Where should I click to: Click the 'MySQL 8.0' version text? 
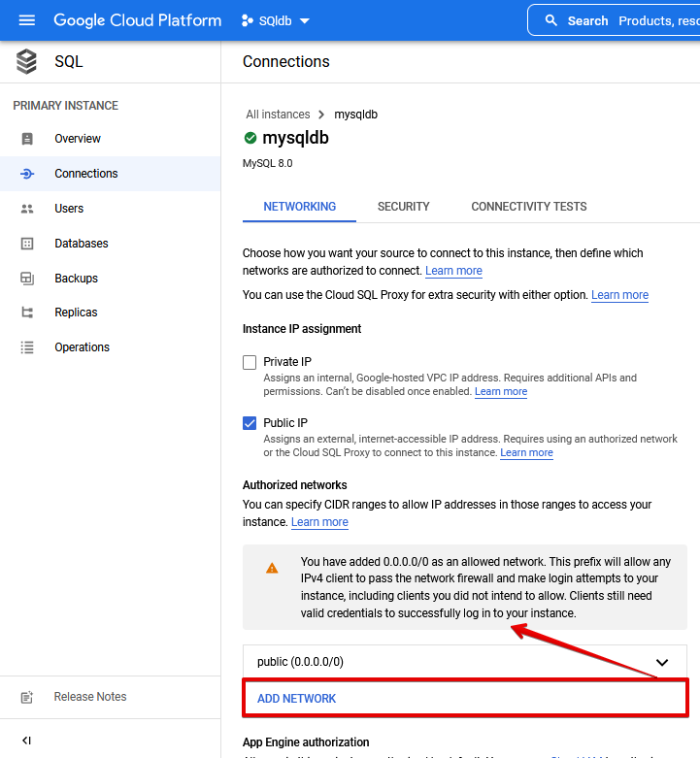pyautogui.click(x=267, y=163)
